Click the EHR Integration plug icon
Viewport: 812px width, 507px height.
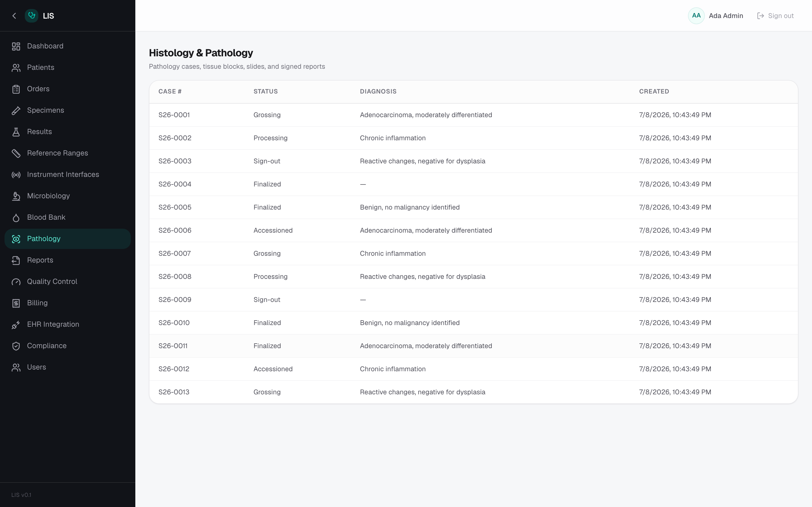coord(16,324)
